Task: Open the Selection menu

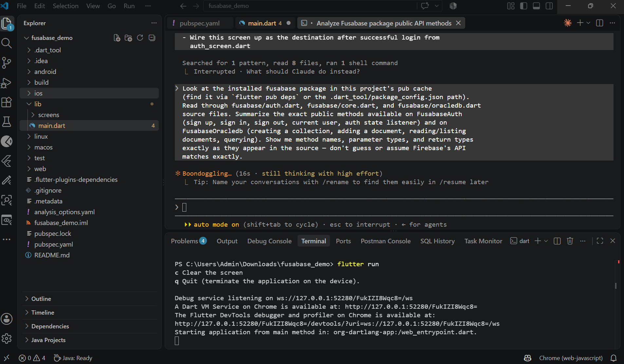Action: [65, 6]
